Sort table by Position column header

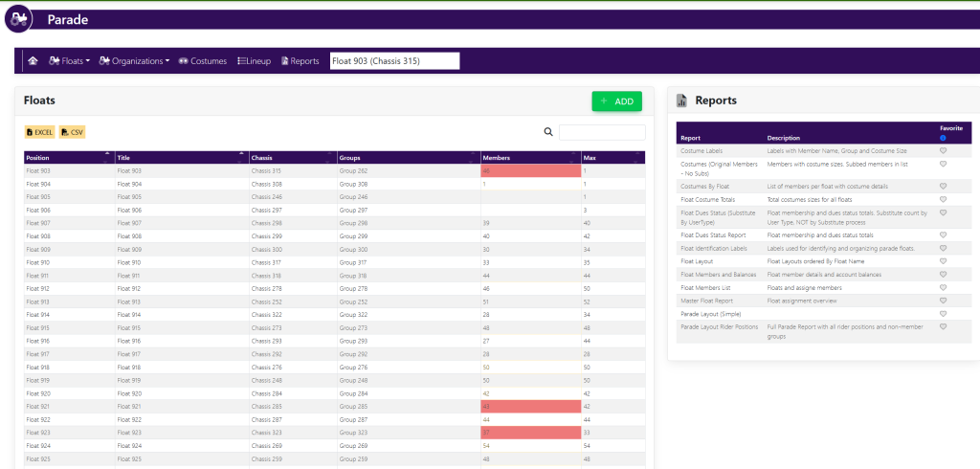[67, 157]
